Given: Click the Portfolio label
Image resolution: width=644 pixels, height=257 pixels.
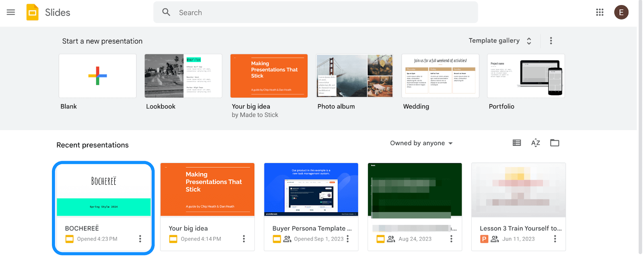Looking at the screenshot, I should tap(502, 106).
